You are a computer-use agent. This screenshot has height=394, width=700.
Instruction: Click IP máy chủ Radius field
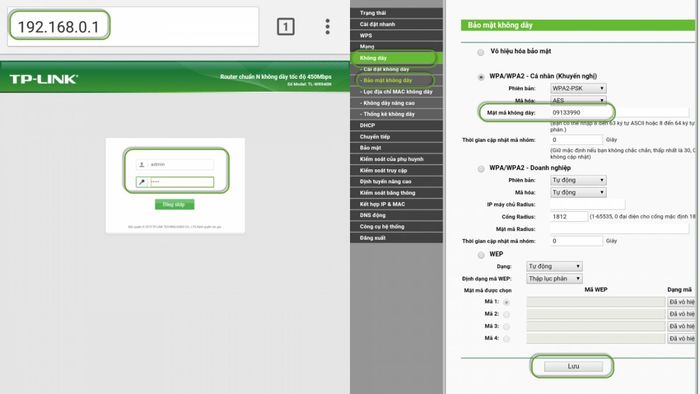587,204
